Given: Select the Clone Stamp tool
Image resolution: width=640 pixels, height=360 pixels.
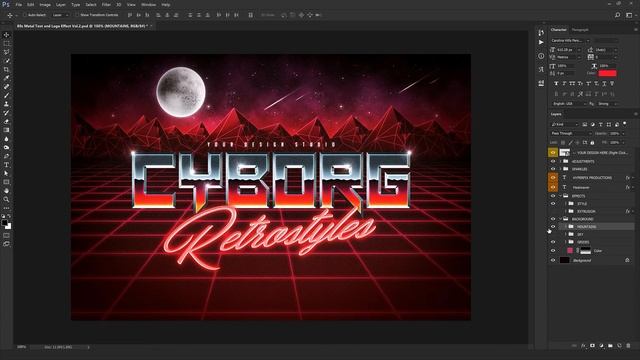Looking at the screenshot, I should point(6,104).
